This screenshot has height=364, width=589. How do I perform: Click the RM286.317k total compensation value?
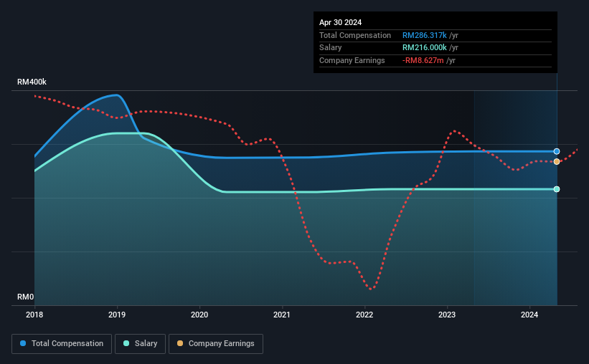click(425, 35)
